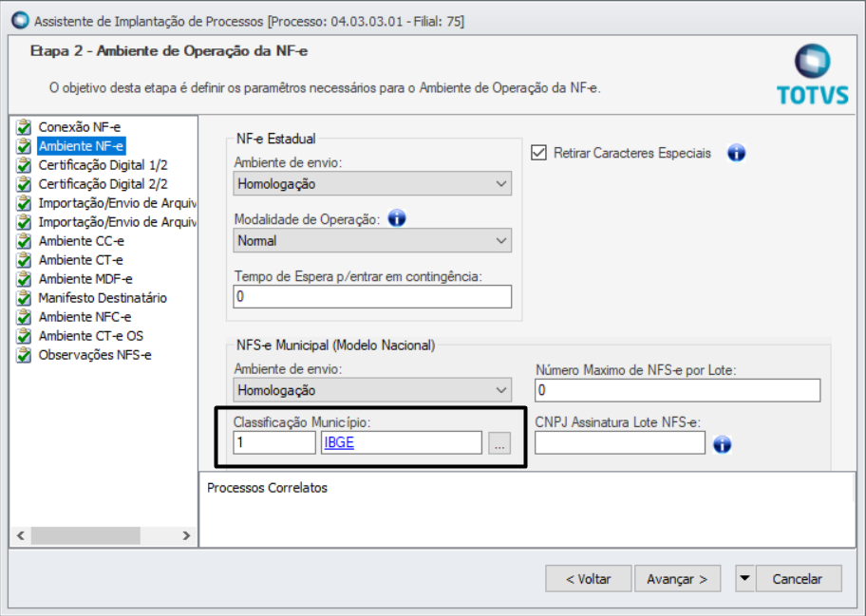
Task: Select Ambiente CT-e OS step
Action: (x=90, y=336)
